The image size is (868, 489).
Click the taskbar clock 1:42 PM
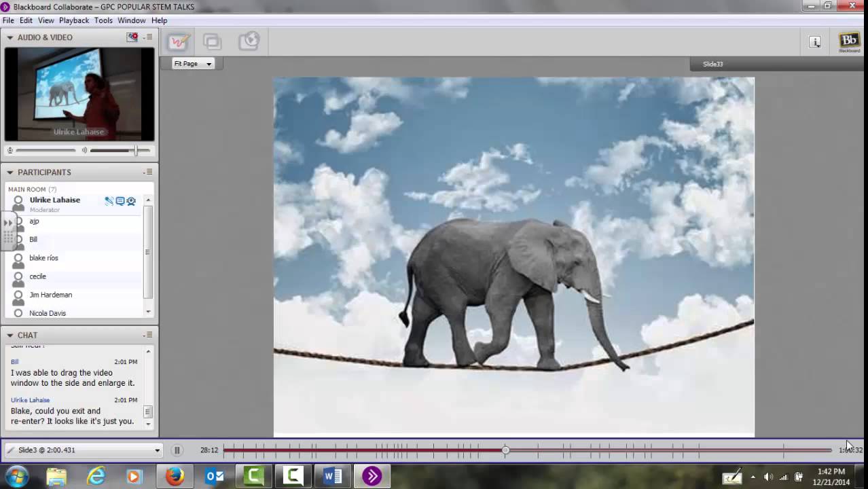[x=831, y=471]
